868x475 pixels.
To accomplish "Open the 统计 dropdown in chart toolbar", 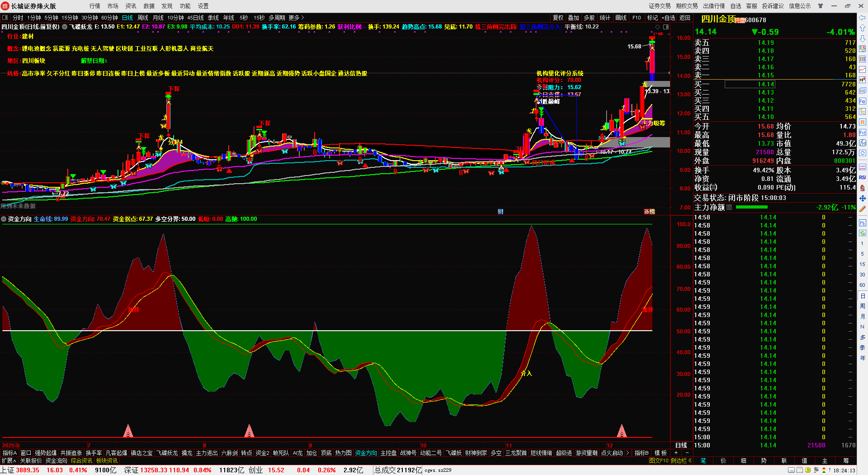I will tap(605, 18).
